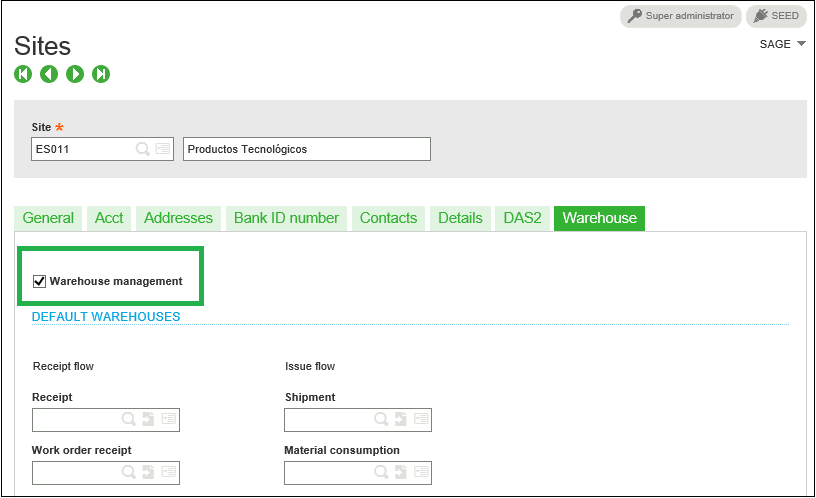Click the active Warehouse tab
Screen dimensions: 816x498
point(600,218)
